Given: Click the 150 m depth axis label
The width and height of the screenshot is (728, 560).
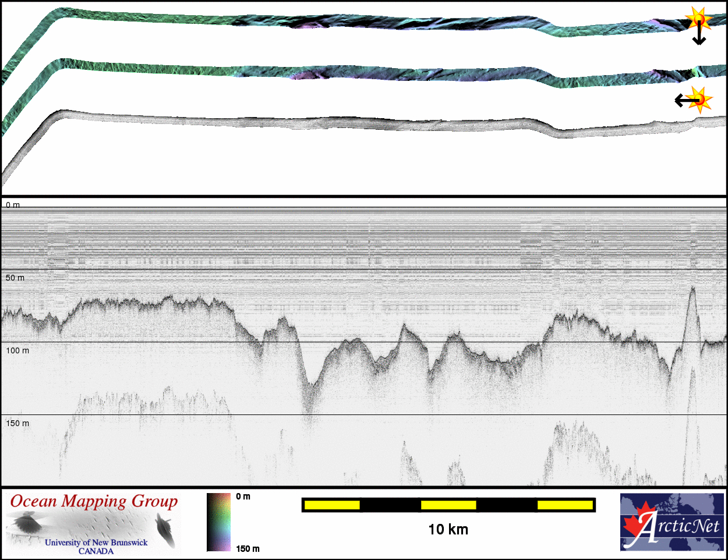Looking at the screenshot, I should click(x=17, y=423).
